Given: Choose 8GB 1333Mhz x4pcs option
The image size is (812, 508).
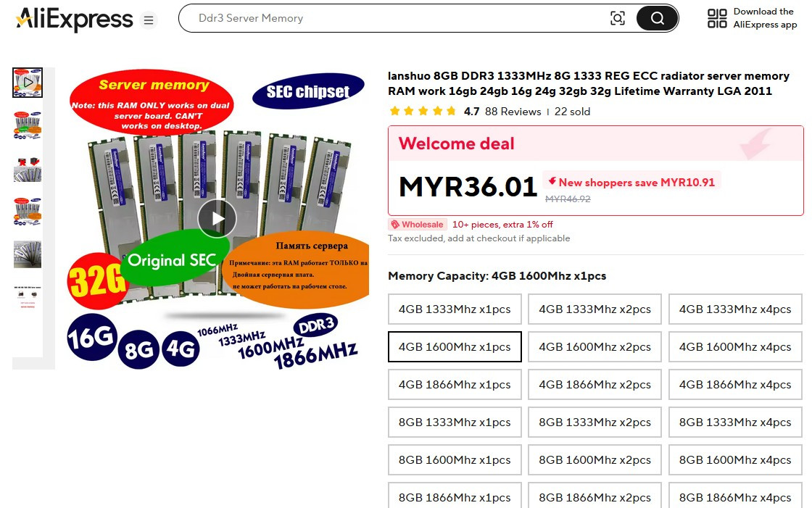Looking at the screenshot, I should 735,422.
